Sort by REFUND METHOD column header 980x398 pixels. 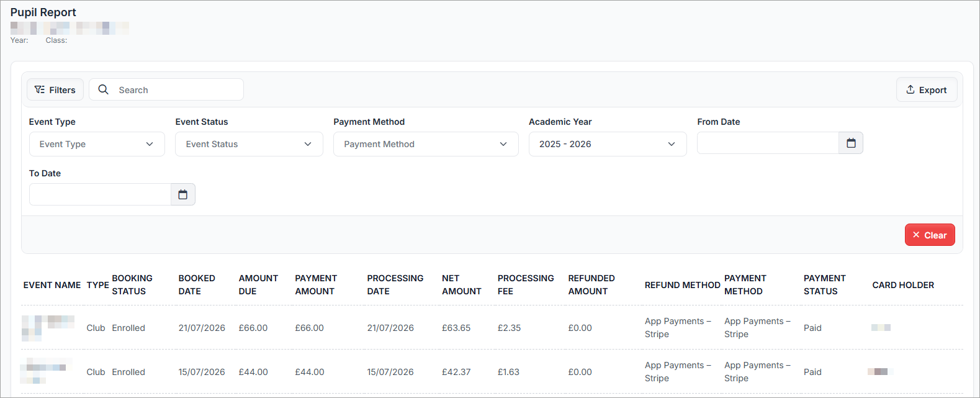point(682,285)
